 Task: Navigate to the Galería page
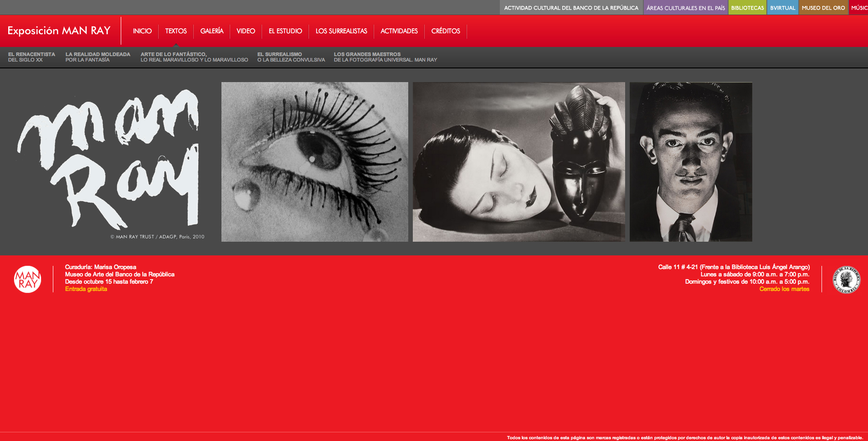pos(212,31)
